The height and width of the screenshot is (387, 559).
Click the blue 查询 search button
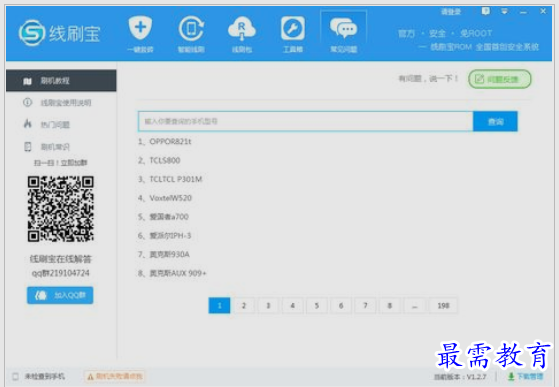pos(495,122)
